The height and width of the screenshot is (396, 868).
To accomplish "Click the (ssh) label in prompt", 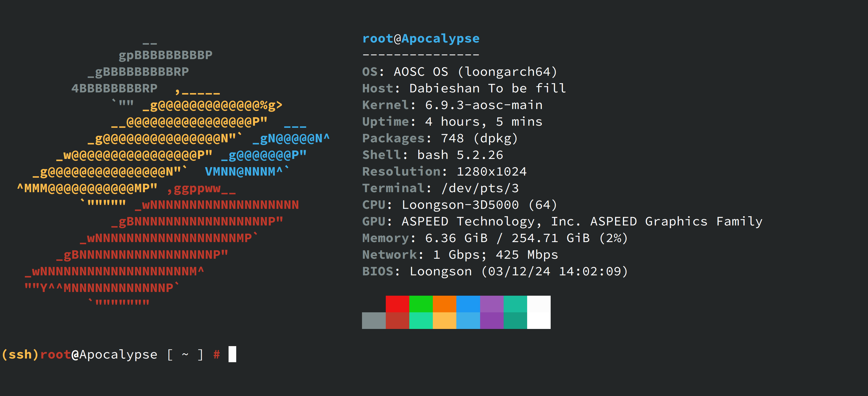I will pos(20,355).
